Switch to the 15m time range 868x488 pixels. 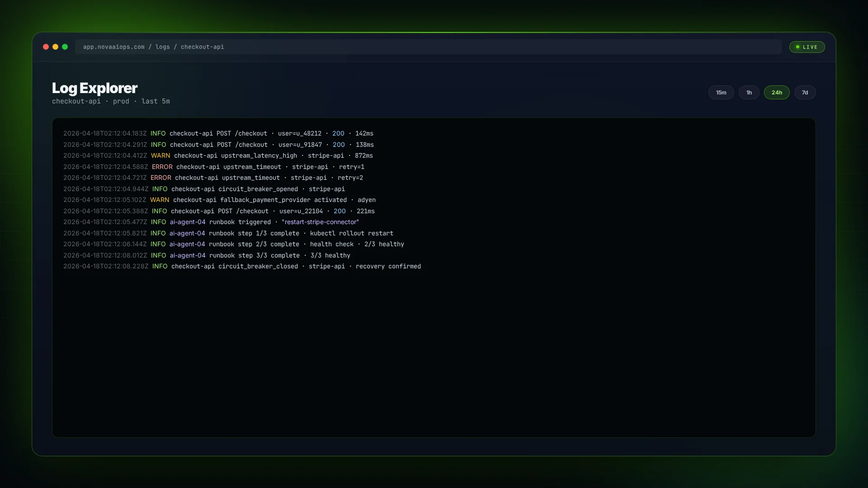coord(721,92)
